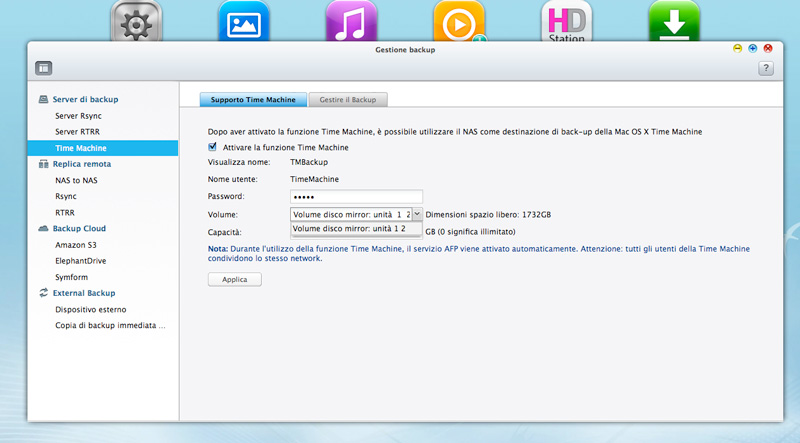The height and width of the screenshot is (443, 800).
Task: Toggle the sidebar panel icon
Action: [44, 68]
